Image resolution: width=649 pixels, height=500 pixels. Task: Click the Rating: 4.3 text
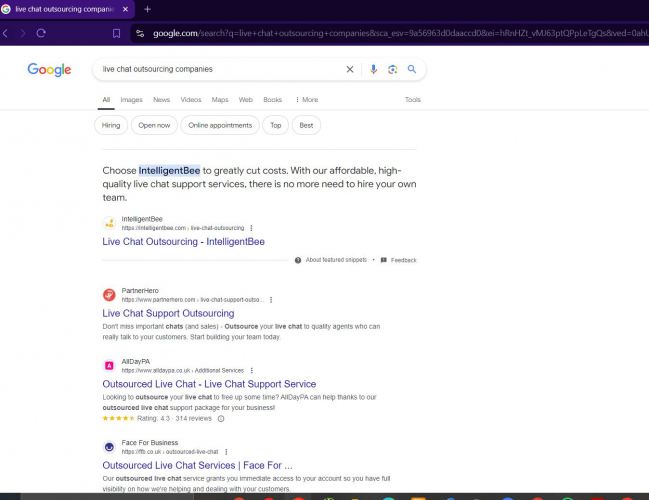(x=154, y=418)
